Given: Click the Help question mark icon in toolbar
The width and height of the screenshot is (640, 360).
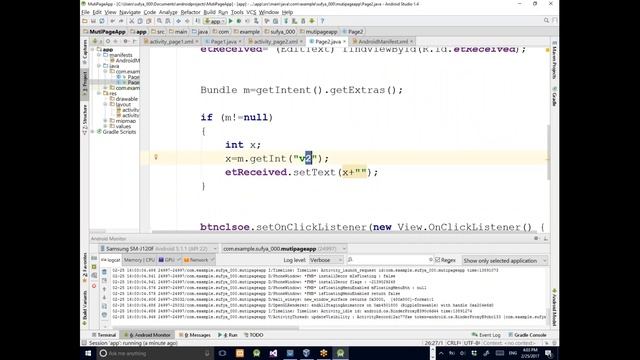Looking at the screenshot, I should [322, 21].
